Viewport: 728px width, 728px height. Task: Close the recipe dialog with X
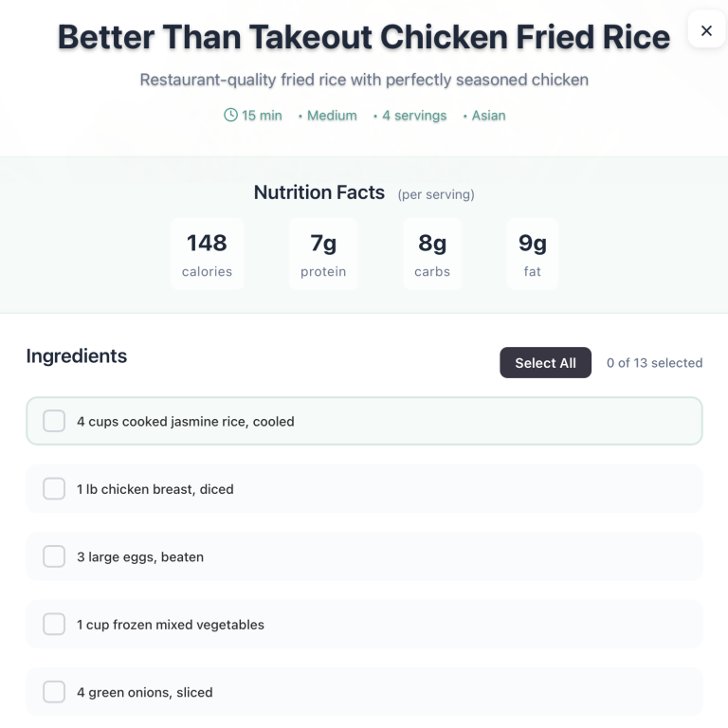point(706,30)
